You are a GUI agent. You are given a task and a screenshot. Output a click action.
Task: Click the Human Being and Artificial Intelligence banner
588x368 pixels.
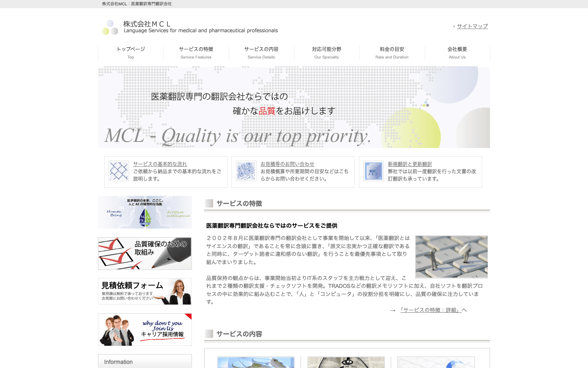(145, 212)
